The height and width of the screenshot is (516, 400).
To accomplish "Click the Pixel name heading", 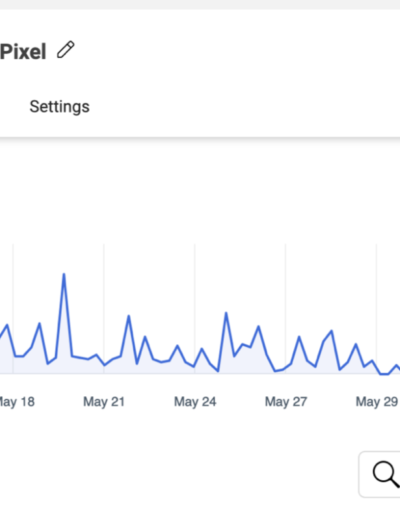I will click(23, 52).
